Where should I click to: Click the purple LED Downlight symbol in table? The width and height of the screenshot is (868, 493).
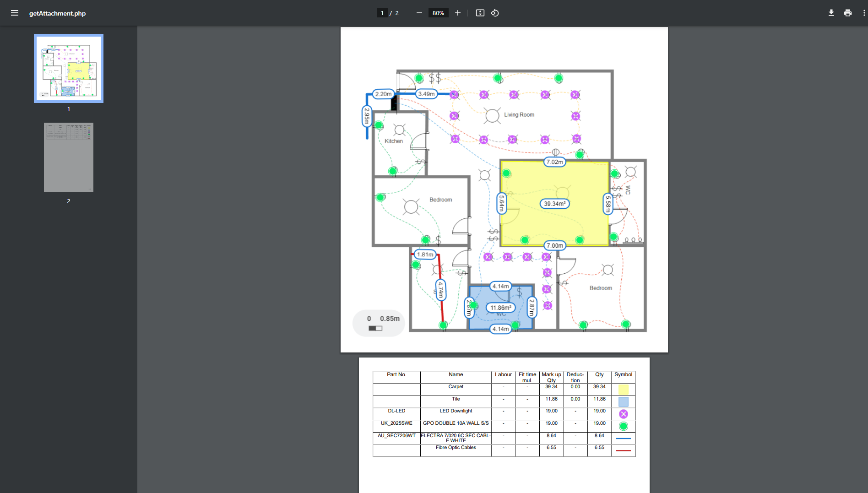click(x=623, y=414)
